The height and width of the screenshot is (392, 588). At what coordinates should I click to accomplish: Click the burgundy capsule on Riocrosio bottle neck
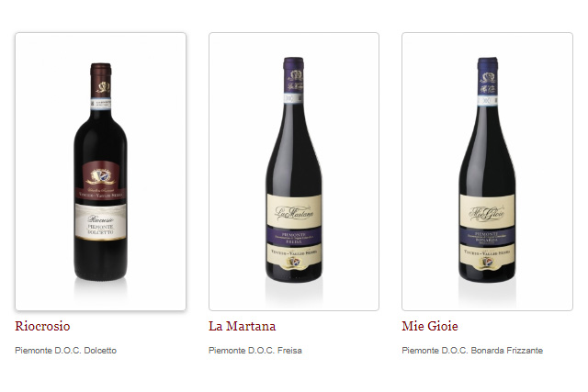click(100, 81)
